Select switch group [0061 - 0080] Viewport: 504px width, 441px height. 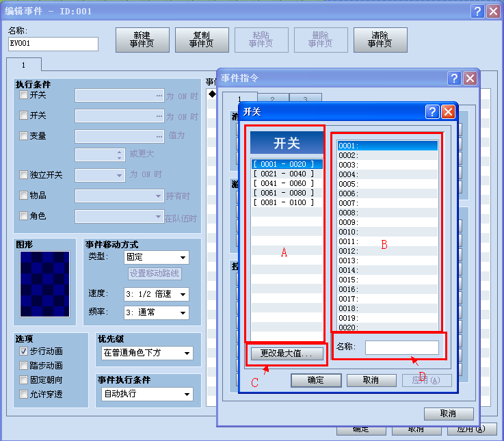coord(287,193)
